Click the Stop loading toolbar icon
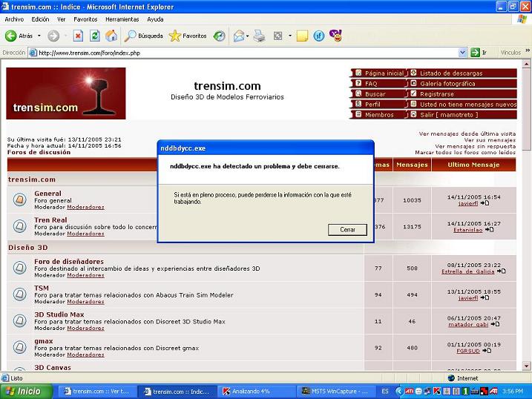Screen dimensions: 532x399 point(78,36)
